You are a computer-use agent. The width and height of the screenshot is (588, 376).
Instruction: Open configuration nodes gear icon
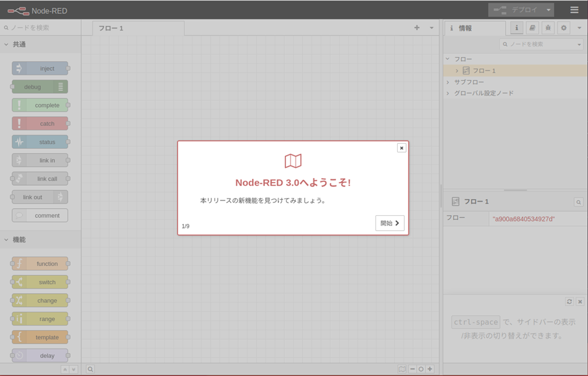(x=563, y=28)
